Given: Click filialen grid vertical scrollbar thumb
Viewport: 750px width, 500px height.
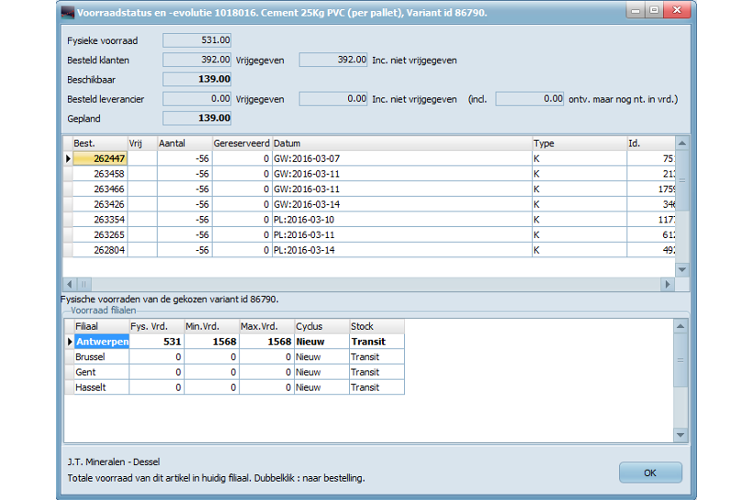Looking at the screenshot, I should coord(680,360).
